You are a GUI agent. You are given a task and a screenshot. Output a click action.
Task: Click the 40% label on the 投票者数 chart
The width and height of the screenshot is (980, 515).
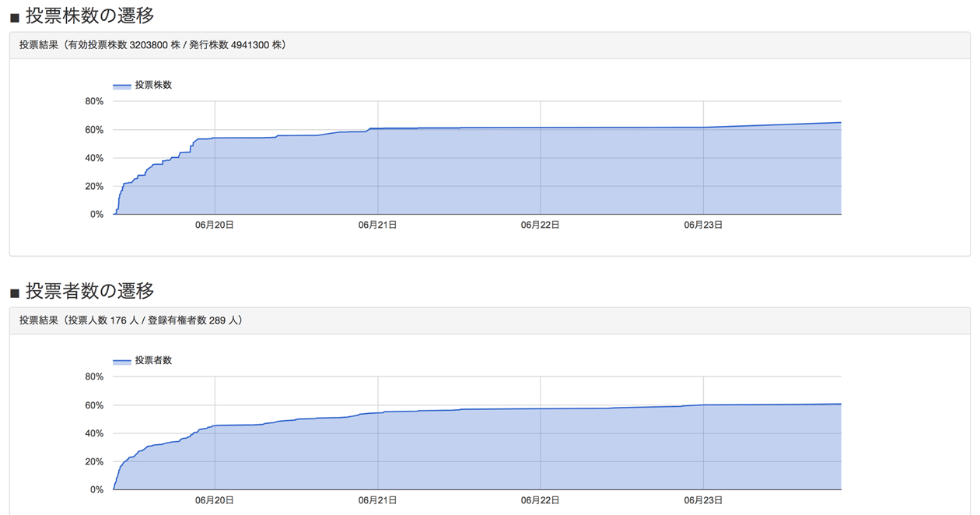[x=94, y=433]
